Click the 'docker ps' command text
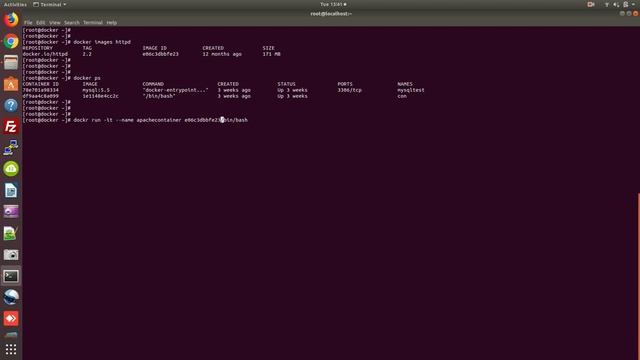The image size is (640, 360). (x=87, y=78)
